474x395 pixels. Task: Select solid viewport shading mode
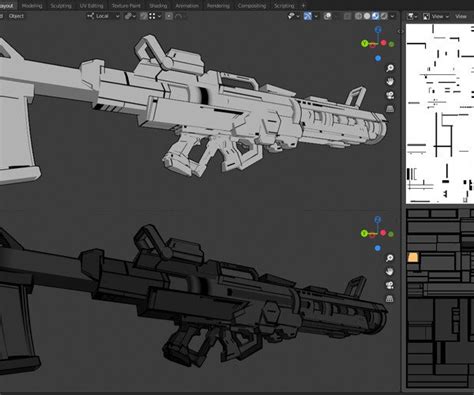pos(367,16)
